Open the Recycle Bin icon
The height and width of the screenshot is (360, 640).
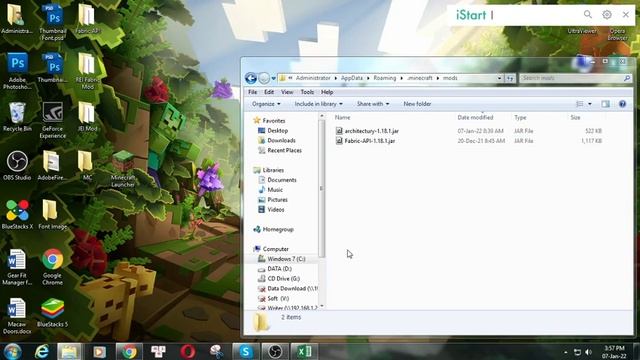[x=17, y=117]
